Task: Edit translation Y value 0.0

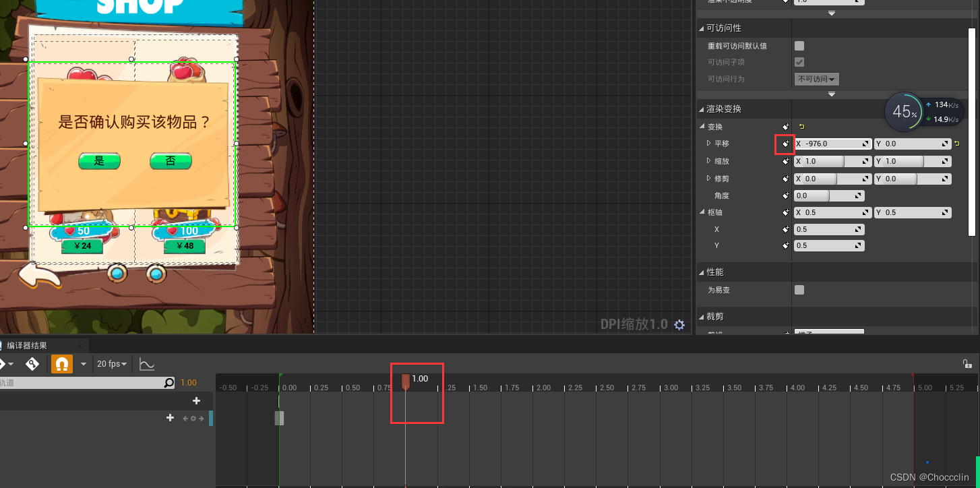Action: [x=913, y=144]
